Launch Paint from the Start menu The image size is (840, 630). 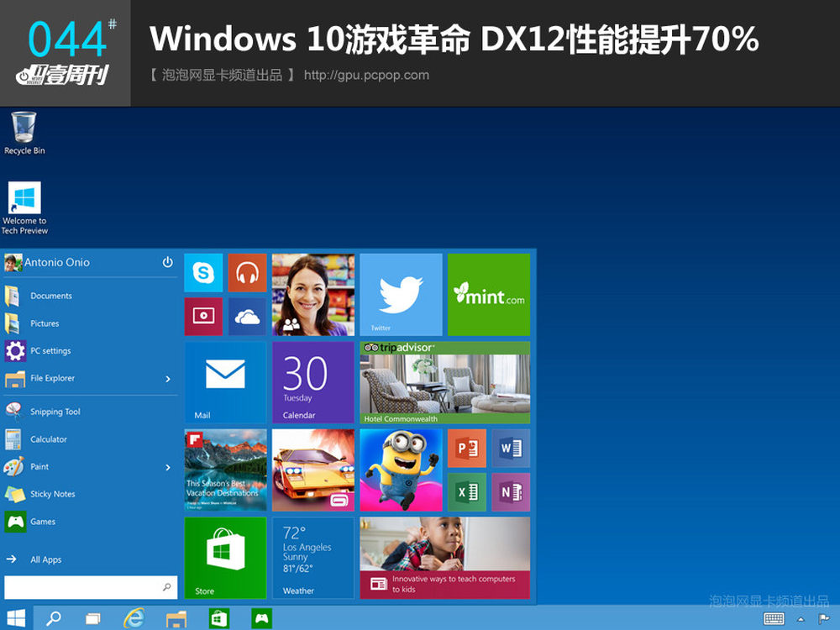pos(90,466)
